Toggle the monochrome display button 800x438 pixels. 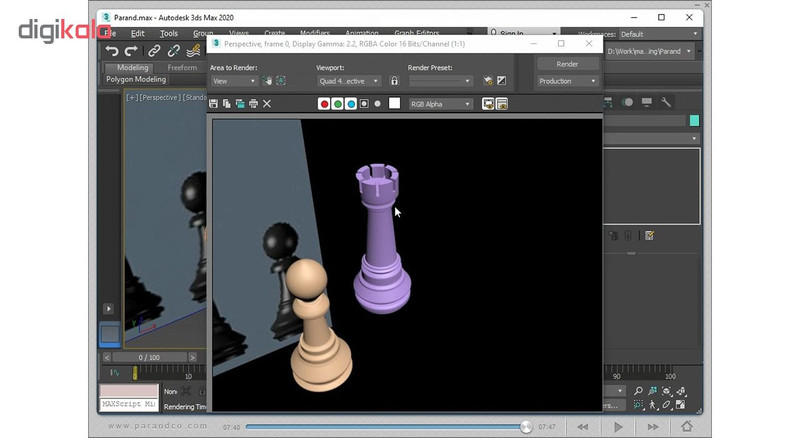pyautogui.click(x=378, y=104)
